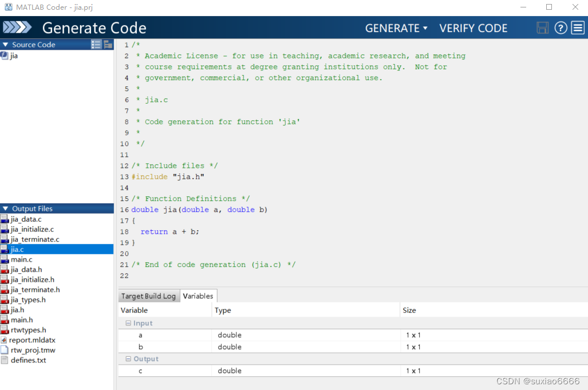The height and width of the screenshot is (390, 588).
Task: Click the save project disk icon
Action: (x=542, y=27)
